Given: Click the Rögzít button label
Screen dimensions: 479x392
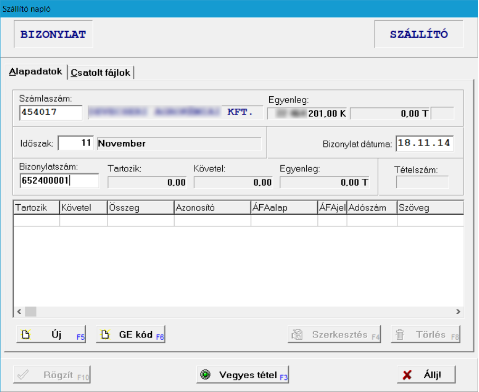Looking at the screenshot, I should pos(58,375).
